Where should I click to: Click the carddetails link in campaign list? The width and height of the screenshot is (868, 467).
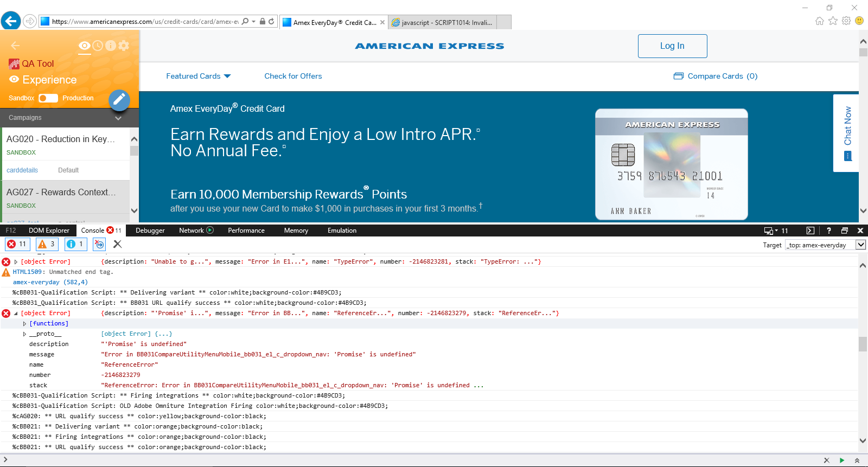click(x=22, y=170)
